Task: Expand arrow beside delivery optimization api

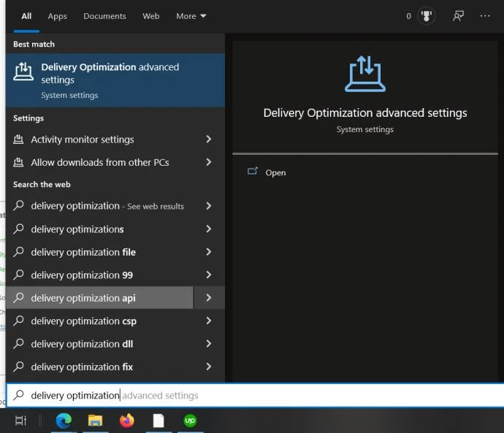Action: pyautogui.click(x=209, y=298)
